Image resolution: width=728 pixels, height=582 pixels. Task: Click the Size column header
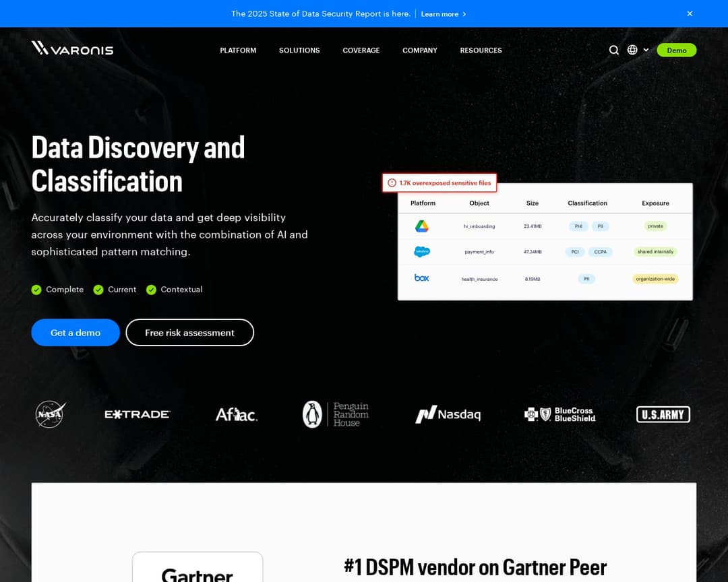[x=533, y=203]
